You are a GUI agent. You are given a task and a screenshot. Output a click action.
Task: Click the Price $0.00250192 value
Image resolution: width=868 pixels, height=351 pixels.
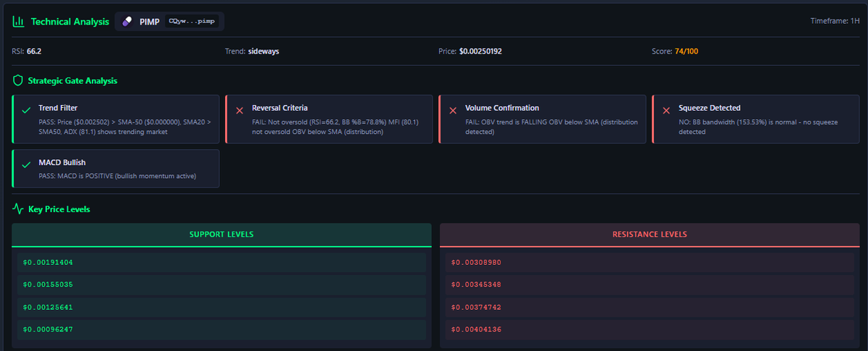tap(482, 51)
